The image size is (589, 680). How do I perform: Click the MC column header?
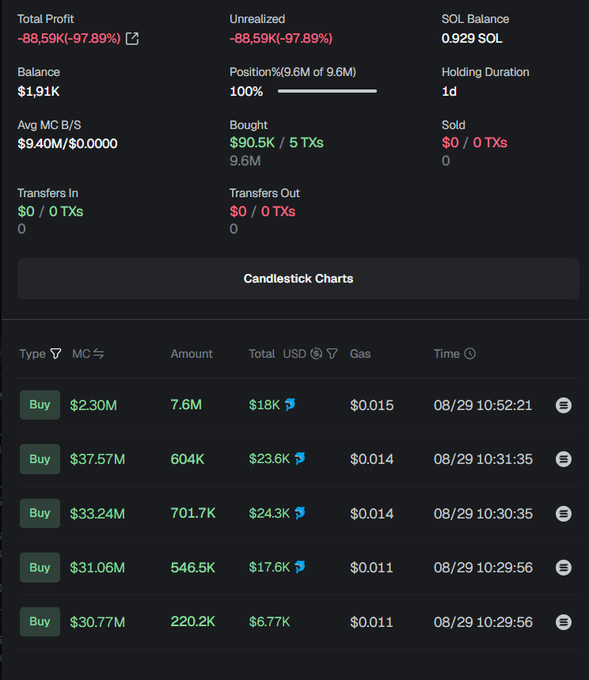81,354
